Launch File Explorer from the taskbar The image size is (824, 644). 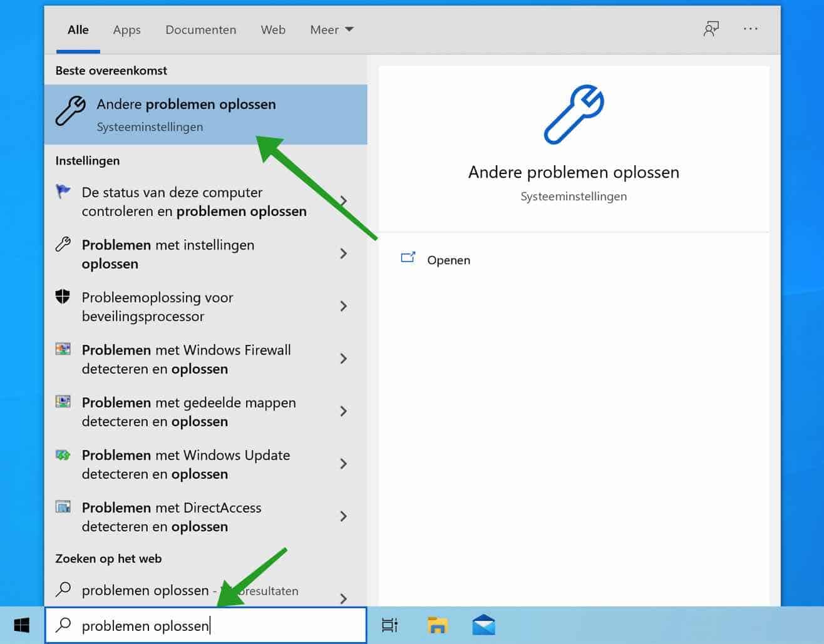point(437,625)
